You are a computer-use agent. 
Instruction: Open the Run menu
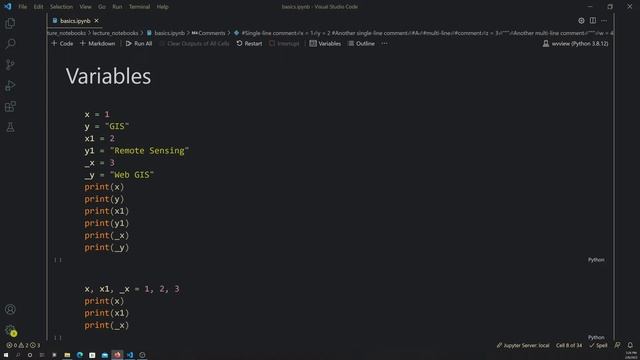click(x=117, y=7)
